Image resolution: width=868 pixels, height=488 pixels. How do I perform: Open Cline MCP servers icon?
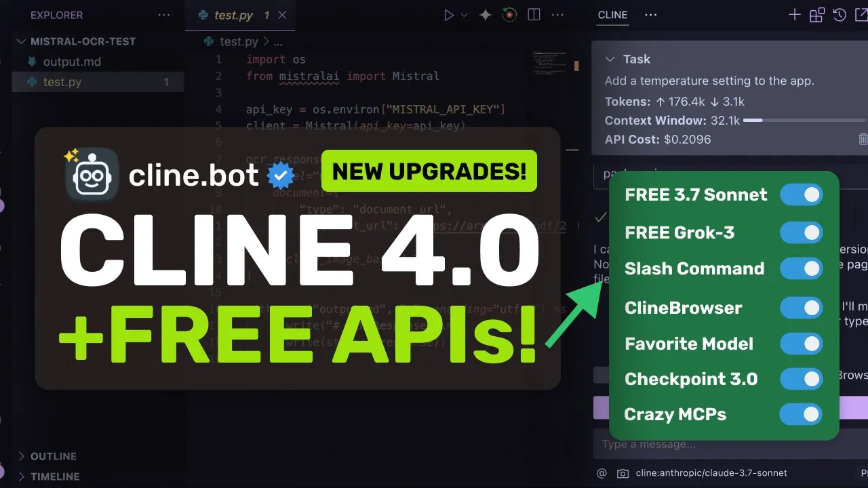(817, 14)
